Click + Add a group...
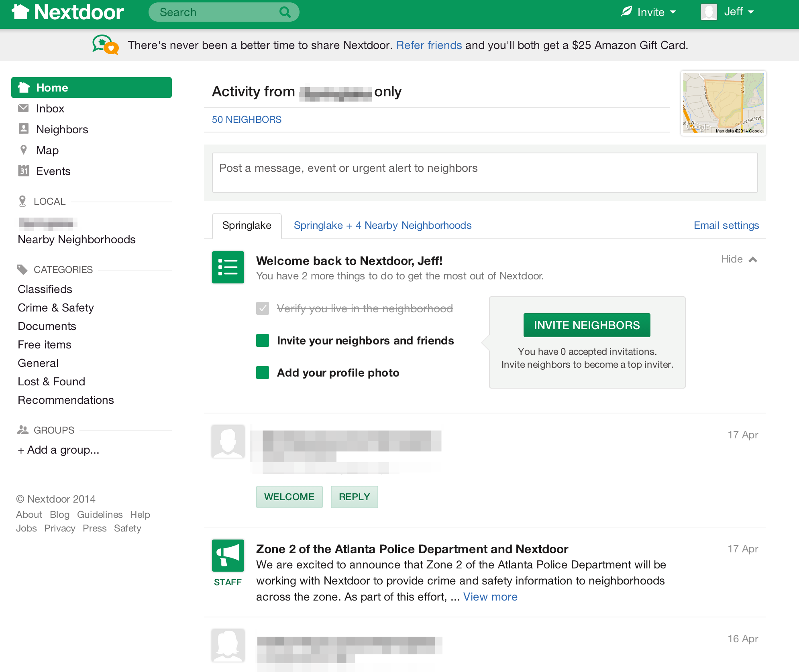The height and width of the screenshot is (672, 799). 58,450
